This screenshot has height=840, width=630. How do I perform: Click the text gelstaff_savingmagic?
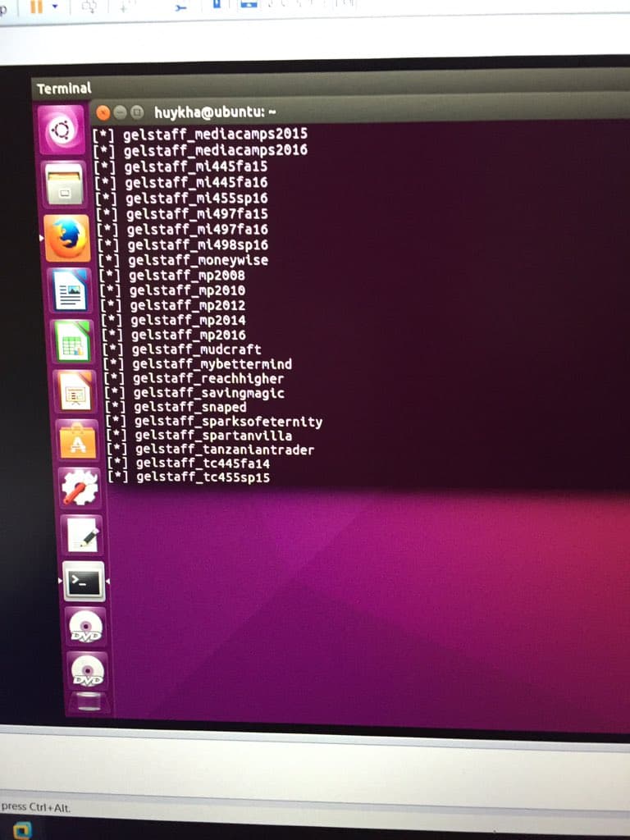point(209,393)
